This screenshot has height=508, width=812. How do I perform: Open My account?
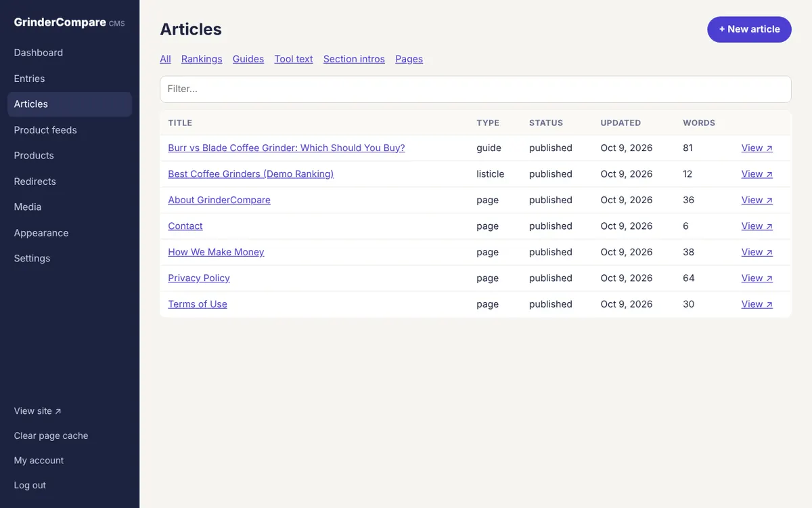39,461
